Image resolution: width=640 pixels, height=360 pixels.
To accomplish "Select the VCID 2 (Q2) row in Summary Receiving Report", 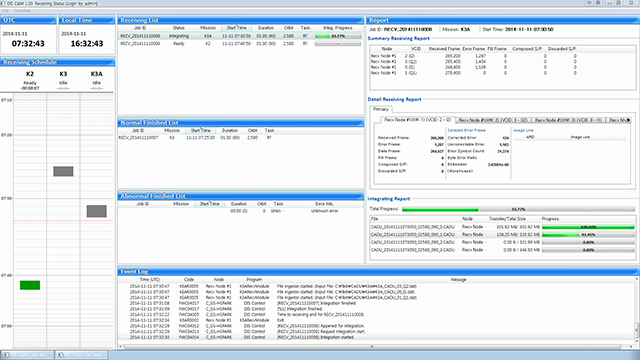I will click(x=502, y=56).
